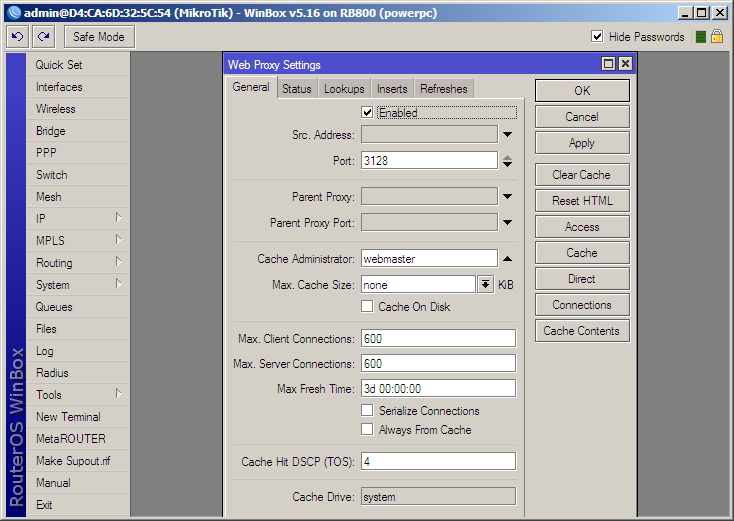Screen dimensions: 734x521
Task: Click the Clear Cache button
Action: tap(582, 175)
